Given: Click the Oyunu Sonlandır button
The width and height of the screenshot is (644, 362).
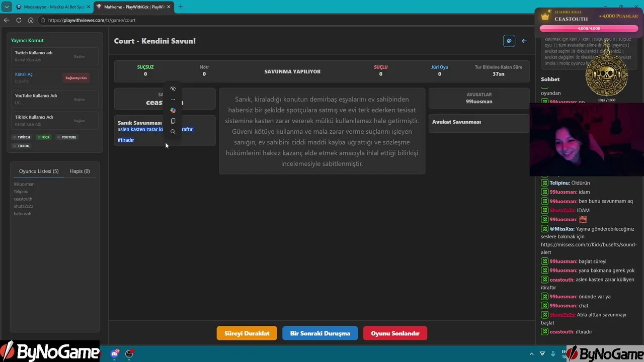Looking at the screenshot, I should point(395,333).
